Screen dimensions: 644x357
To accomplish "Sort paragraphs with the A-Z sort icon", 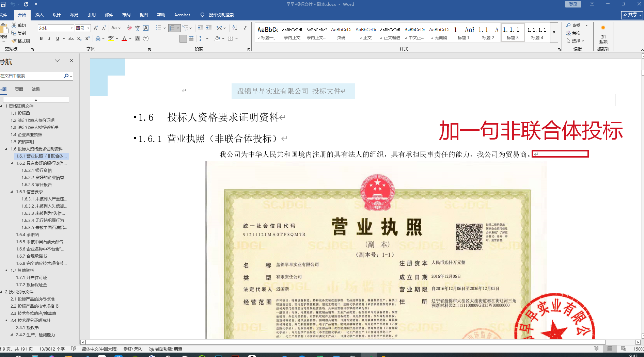I will coord(235,28).
